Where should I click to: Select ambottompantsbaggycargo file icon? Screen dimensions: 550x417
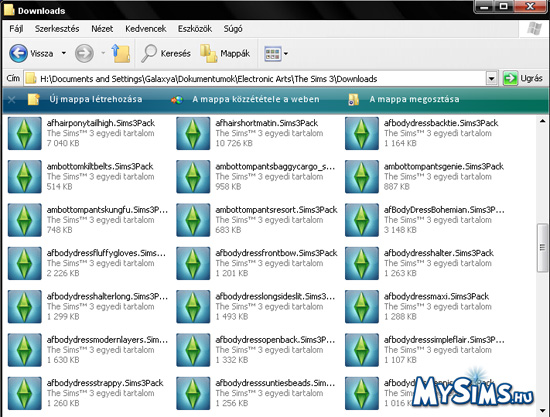click(193, 177)
